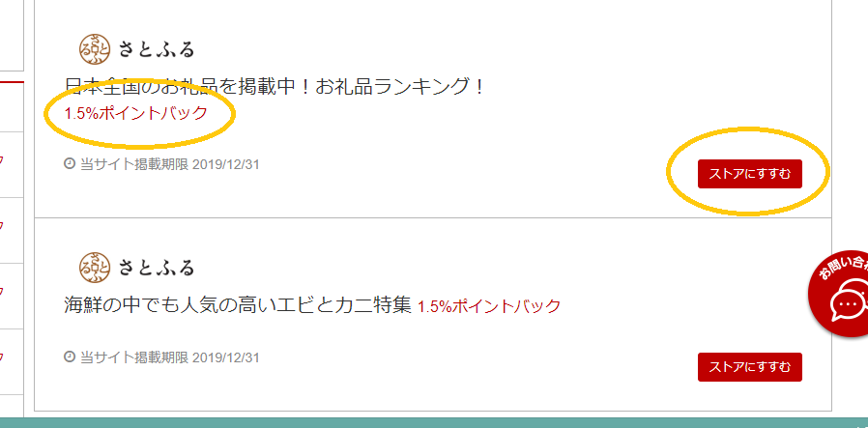Viewport: 868px width, 428px height.
Task: Open the 日本全国のお礼品を掲載中 title link
Action: 275,87
